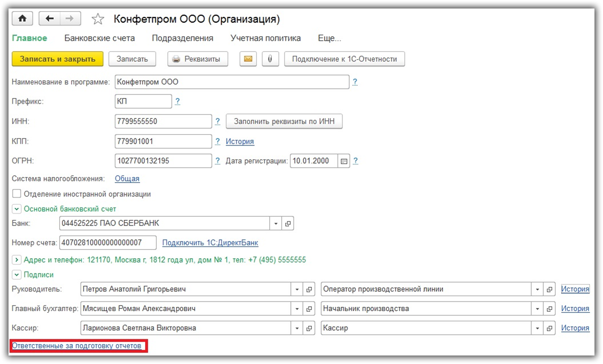Open Банк dropdown list
The width and height of the screenshot is (603, 364).
pos(276,224)
